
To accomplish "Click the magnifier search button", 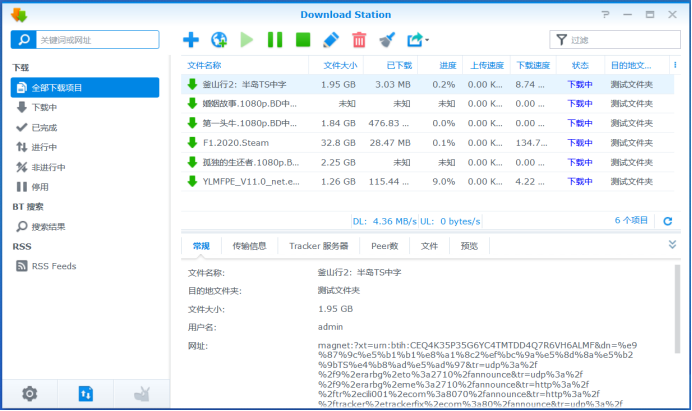I will click(23, 40).
